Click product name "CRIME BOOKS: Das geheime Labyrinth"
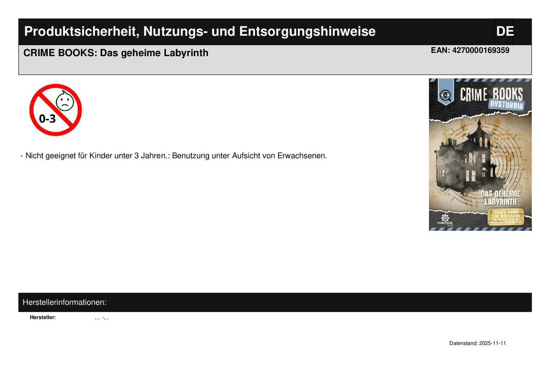 click(x=116, y=53)
